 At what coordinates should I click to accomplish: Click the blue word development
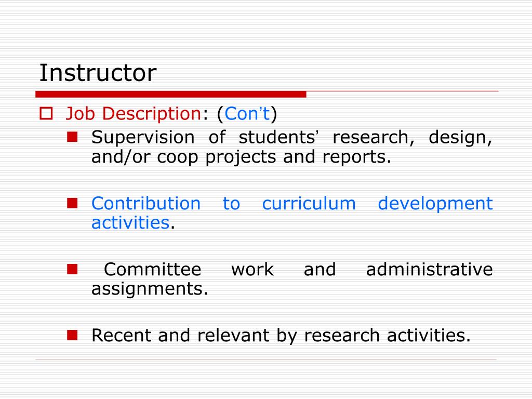(x=435, y=204)
